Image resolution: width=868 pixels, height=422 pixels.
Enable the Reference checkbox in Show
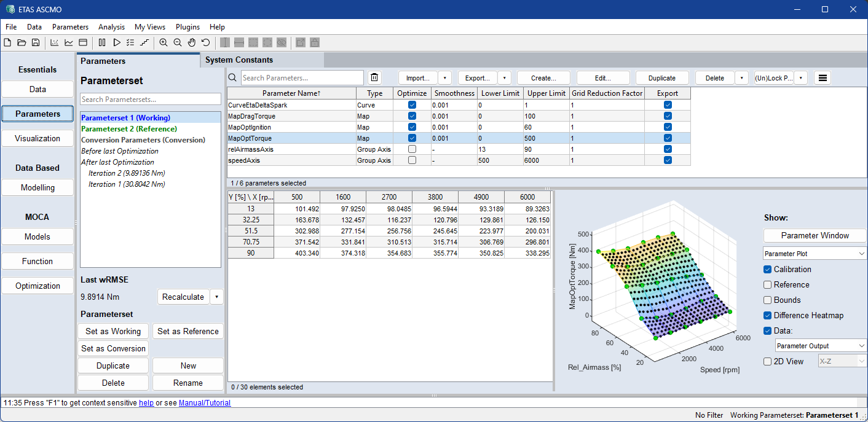click(x=767, y=285)
